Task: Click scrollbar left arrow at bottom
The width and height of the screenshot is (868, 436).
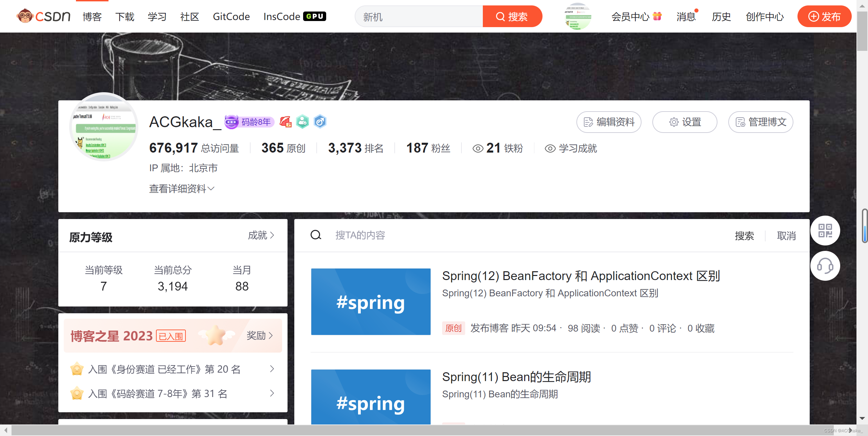Action: [x=5, y=430]
